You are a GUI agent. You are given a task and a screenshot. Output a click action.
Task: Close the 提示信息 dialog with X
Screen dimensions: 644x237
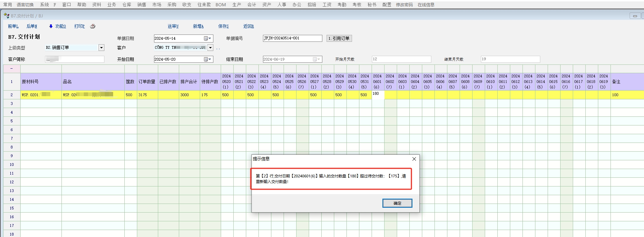[x=414, y=159]
